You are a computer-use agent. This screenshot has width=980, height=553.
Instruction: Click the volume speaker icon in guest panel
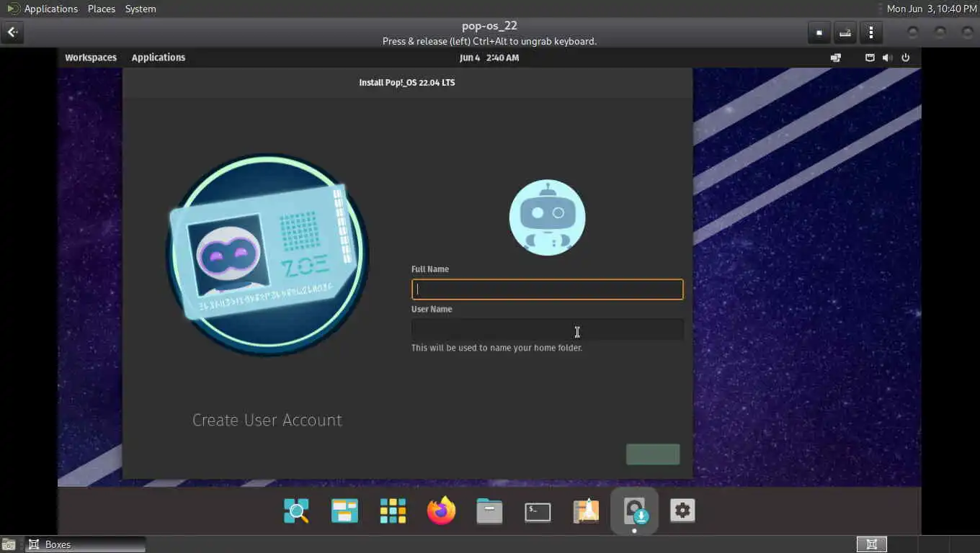coord(888,58)
